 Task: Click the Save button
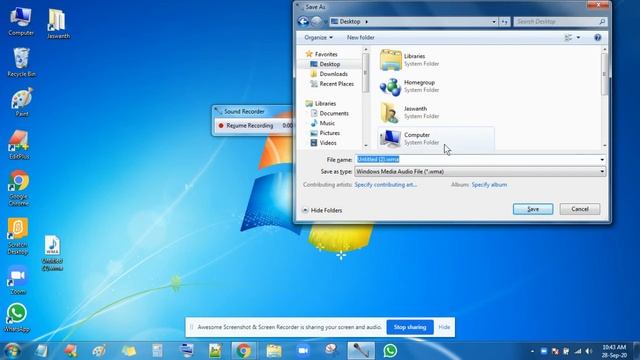pos(533,209)
